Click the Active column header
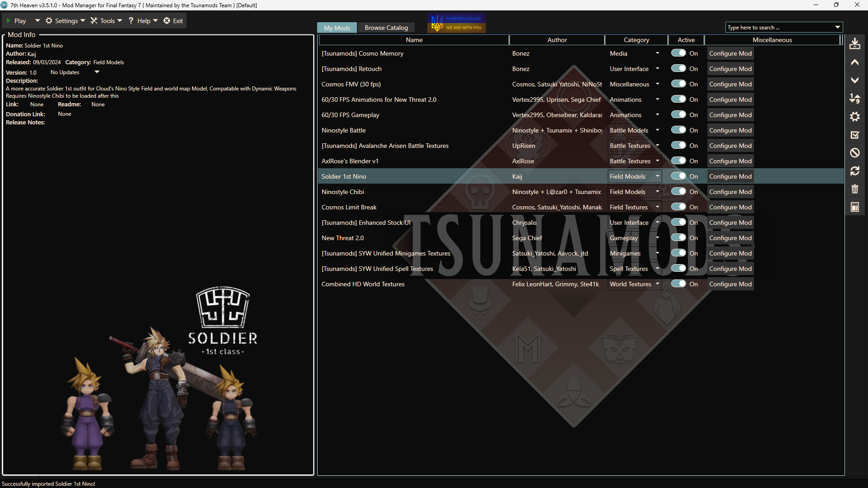The image size is (868, 488). [x=686, y=40]
